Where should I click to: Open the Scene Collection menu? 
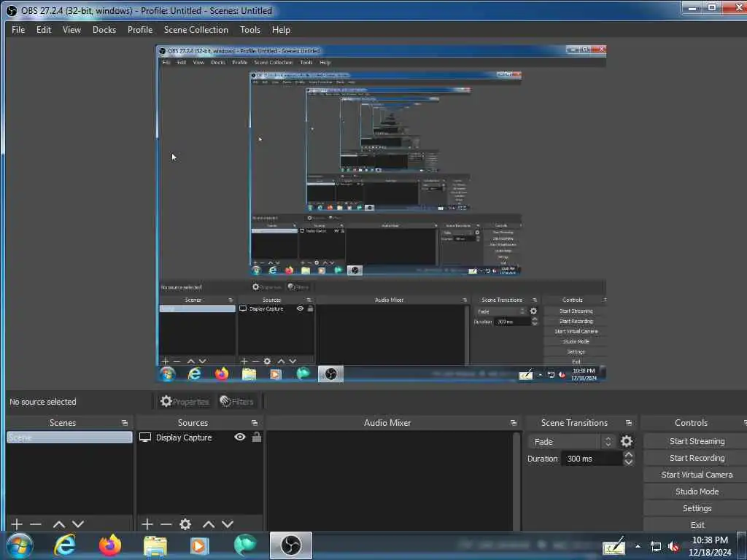coord(196,29)
